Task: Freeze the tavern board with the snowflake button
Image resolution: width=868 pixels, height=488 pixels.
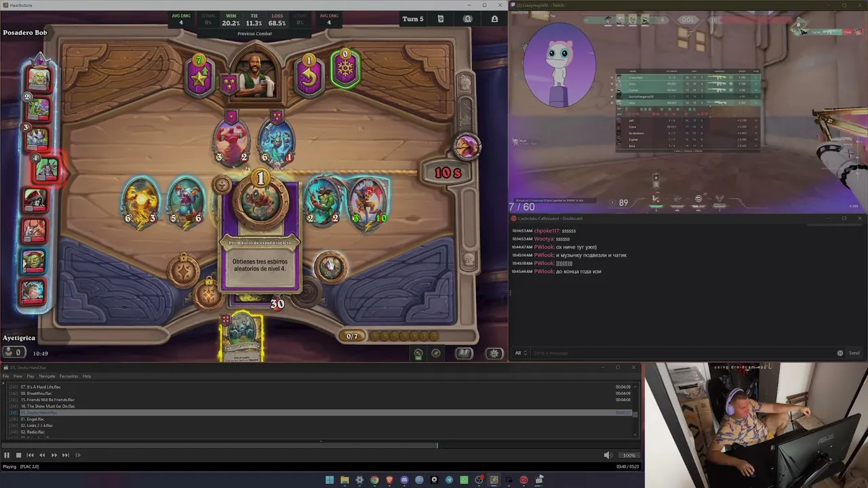Action: point(345,68)
